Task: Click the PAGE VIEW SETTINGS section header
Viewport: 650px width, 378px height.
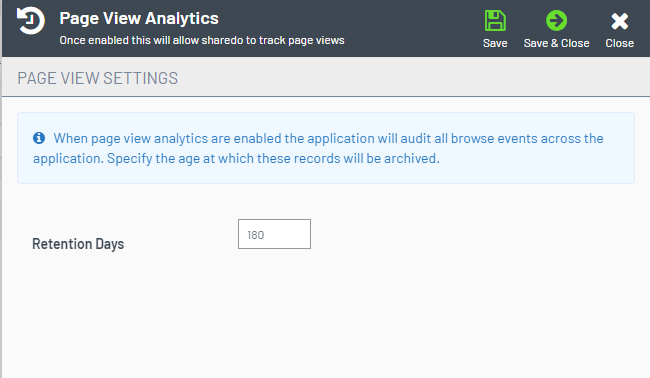Action: point(97,78)
